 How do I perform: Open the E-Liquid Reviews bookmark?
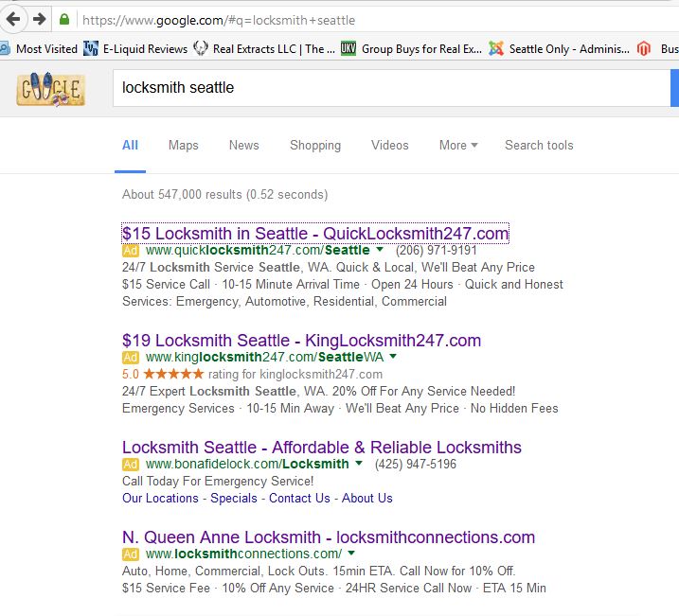pos(135,49)
